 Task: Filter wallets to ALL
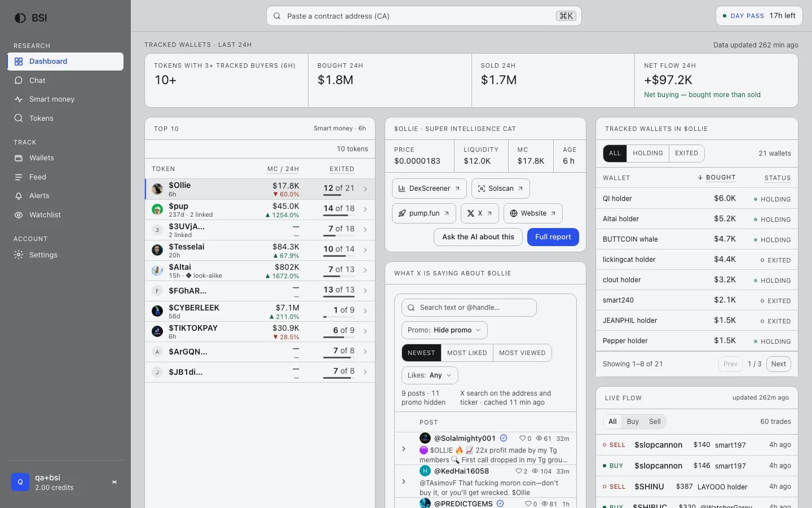click(615, 154)
